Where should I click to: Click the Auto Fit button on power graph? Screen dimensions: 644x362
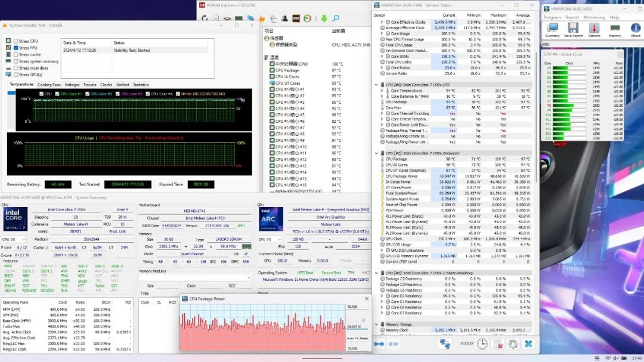(x=354, y=338)
